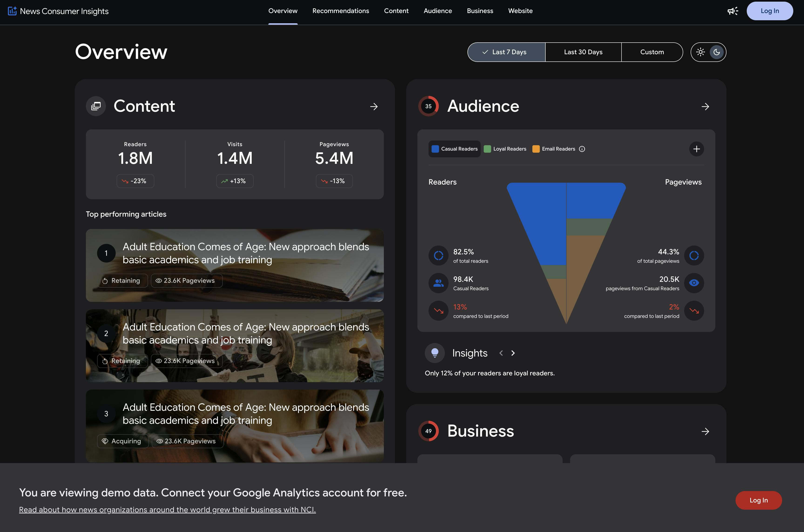The image size is (804, 532).
Task: Click the announcements megaphone icon
Action: click(733, 11)
